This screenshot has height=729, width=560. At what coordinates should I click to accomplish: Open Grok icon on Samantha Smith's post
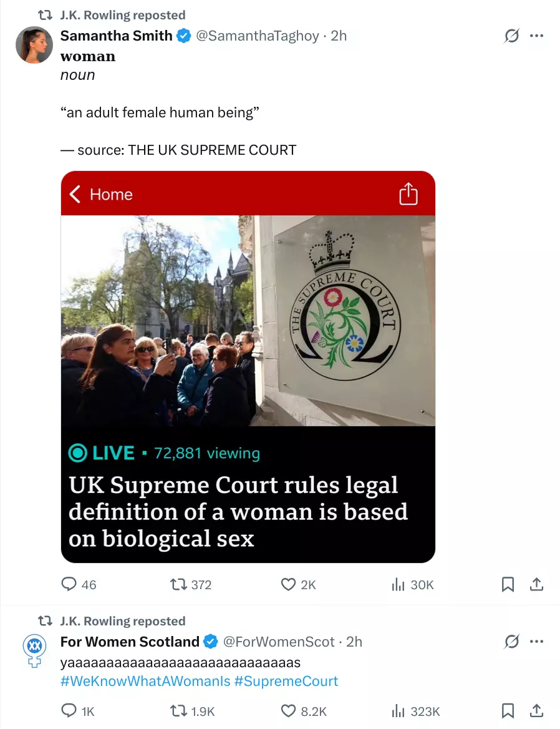coord(511,36)
